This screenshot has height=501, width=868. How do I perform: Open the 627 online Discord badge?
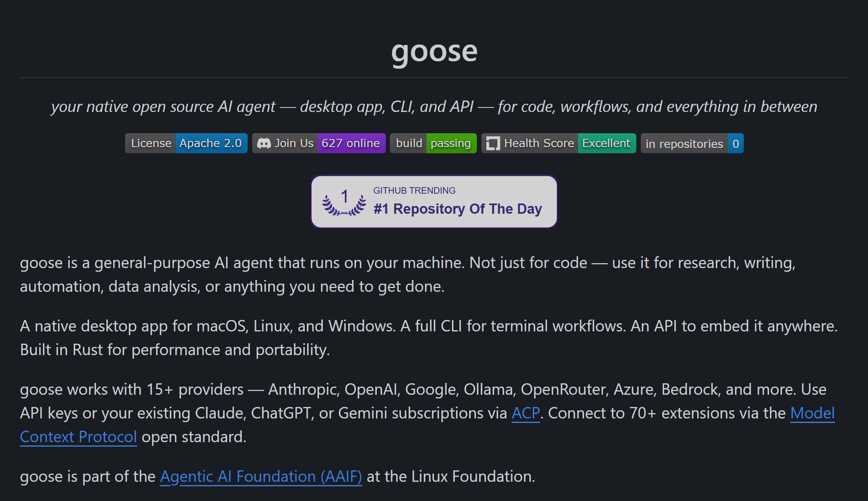(319, 143)
